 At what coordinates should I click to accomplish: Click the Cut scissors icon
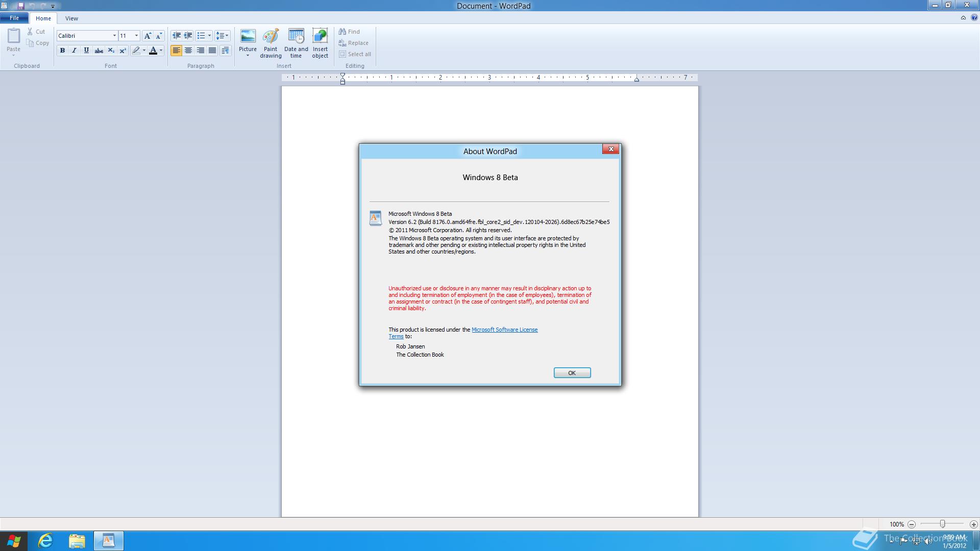[30, 32]
